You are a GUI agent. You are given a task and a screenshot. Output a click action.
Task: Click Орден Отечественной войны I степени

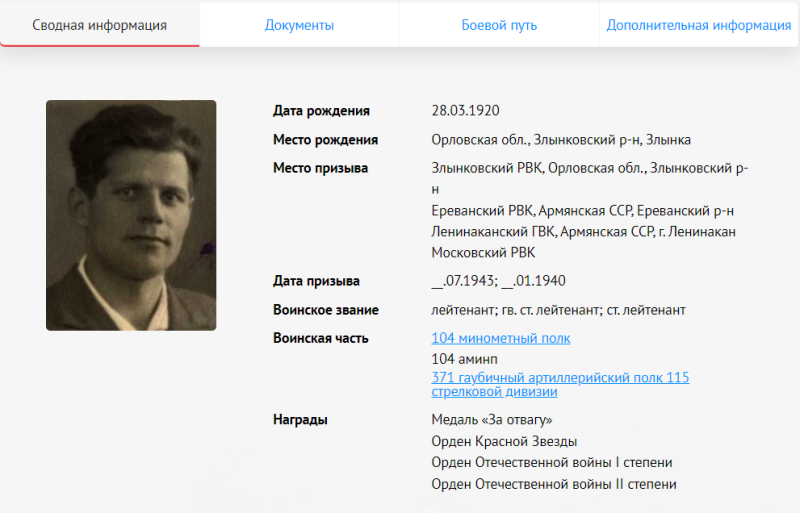click(552, 462)
